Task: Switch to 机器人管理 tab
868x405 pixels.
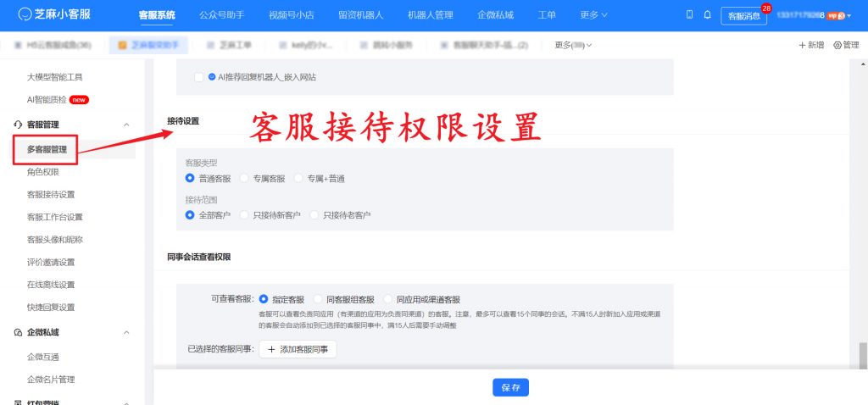Action: 431,15
